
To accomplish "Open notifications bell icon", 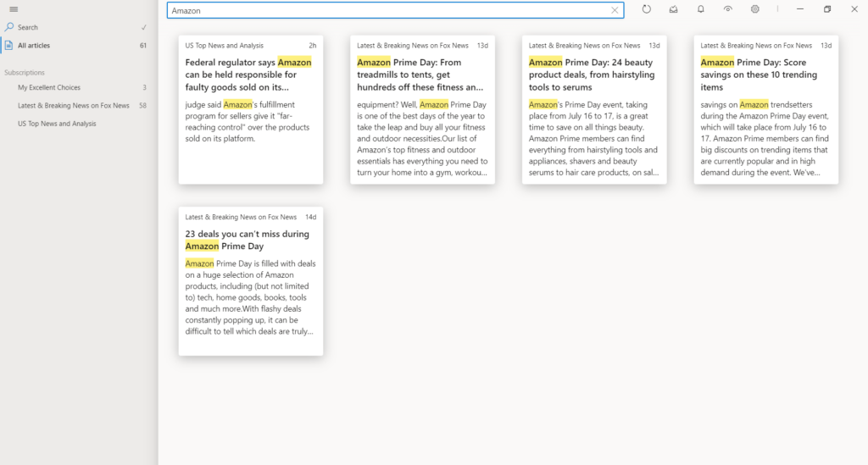I will click(700, 9).
